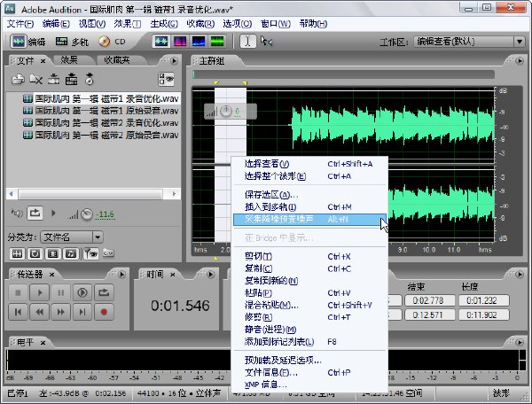Open the sort by 文件名 dropdown
532x404 pixels.
pos(98,237)
